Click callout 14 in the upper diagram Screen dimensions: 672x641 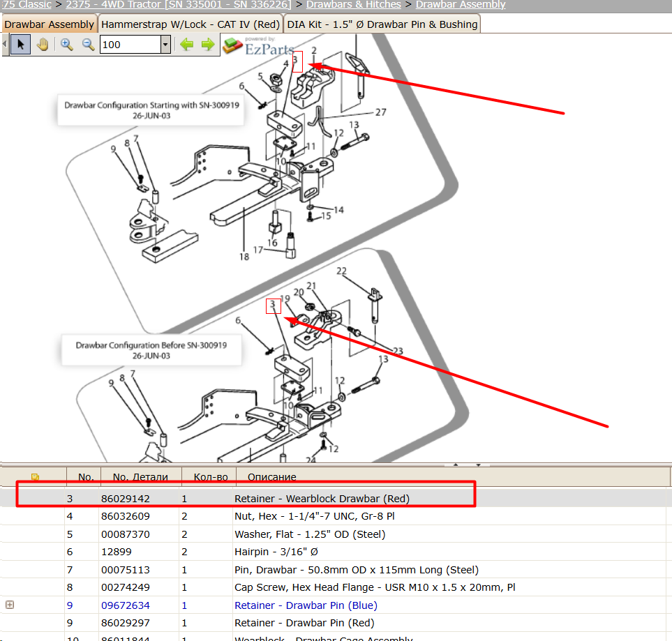(338, 209)
